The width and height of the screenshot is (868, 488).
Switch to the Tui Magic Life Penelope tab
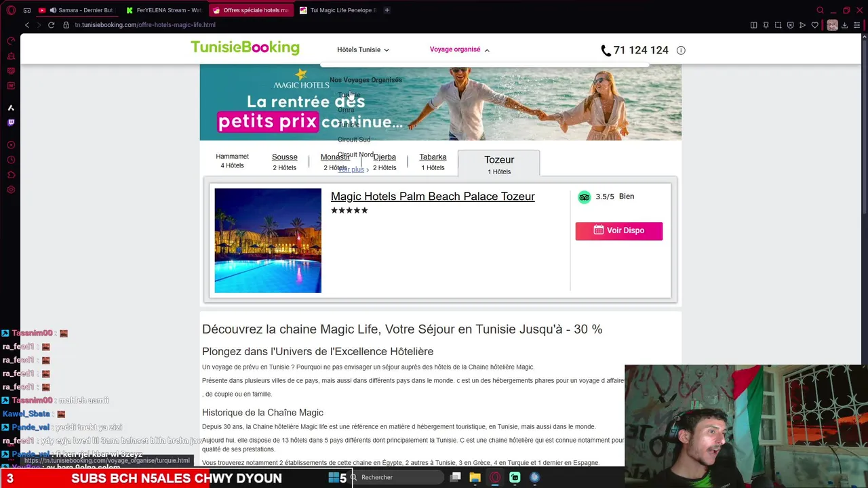pos(338,10)
